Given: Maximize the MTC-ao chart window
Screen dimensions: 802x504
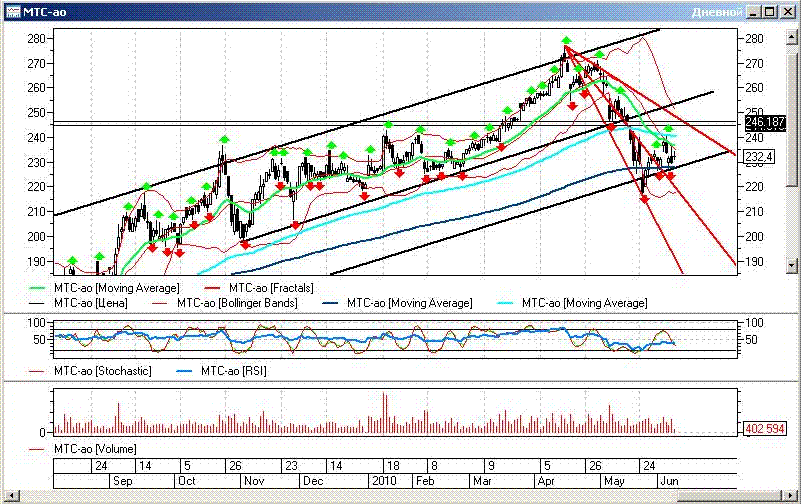Looking at the screenshot, I should coord(770,12).
